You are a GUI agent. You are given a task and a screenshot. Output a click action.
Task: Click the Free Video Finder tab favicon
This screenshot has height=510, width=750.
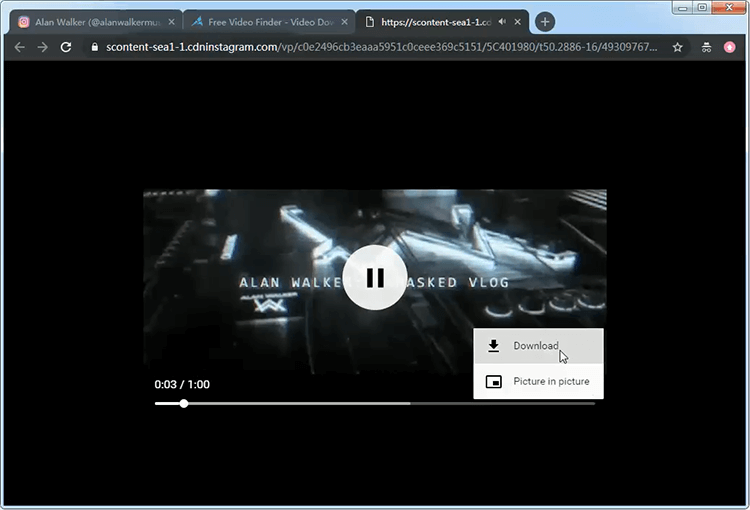coord(197,22)
